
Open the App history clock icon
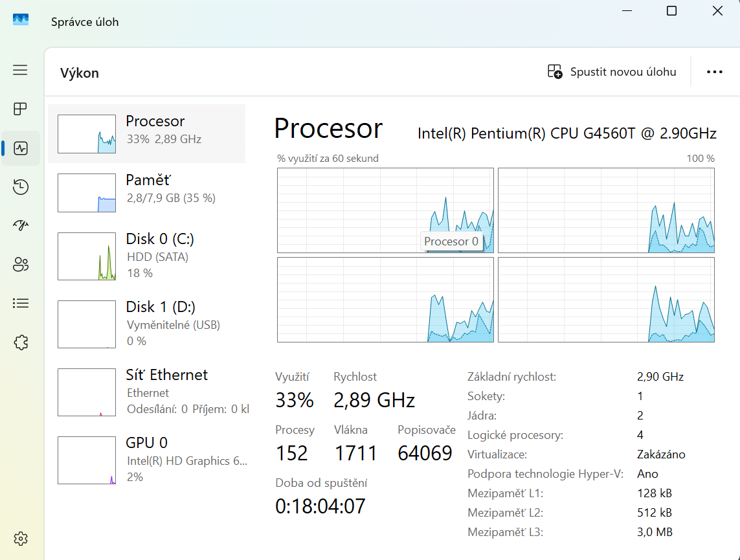pos(20,186)
